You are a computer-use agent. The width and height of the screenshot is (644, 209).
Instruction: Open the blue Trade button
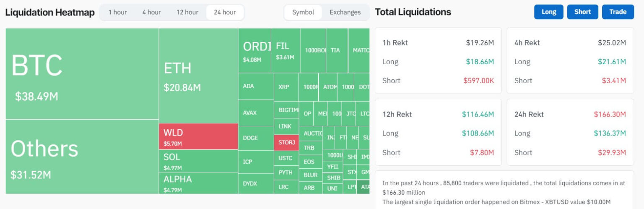pyautogui.click(x=618, y=12)
